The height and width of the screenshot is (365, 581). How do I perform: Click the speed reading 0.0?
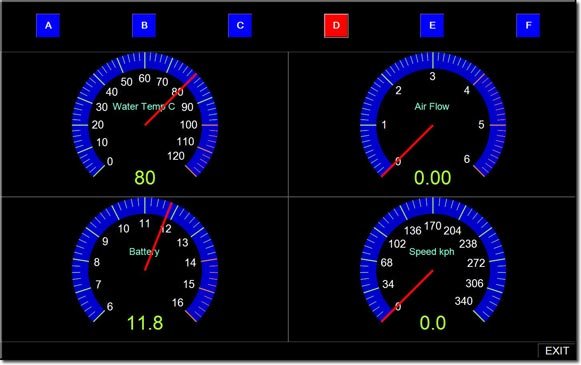[x=433, y=323]
